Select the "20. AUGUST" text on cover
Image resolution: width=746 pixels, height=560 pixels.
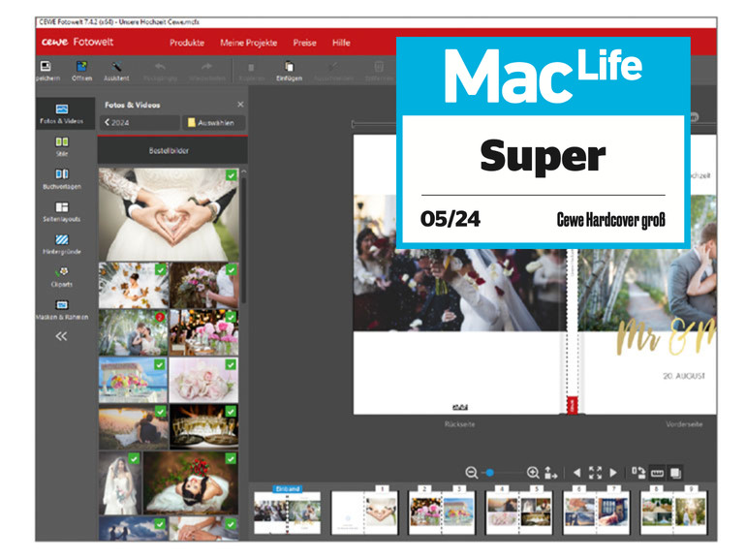point(684,376)
